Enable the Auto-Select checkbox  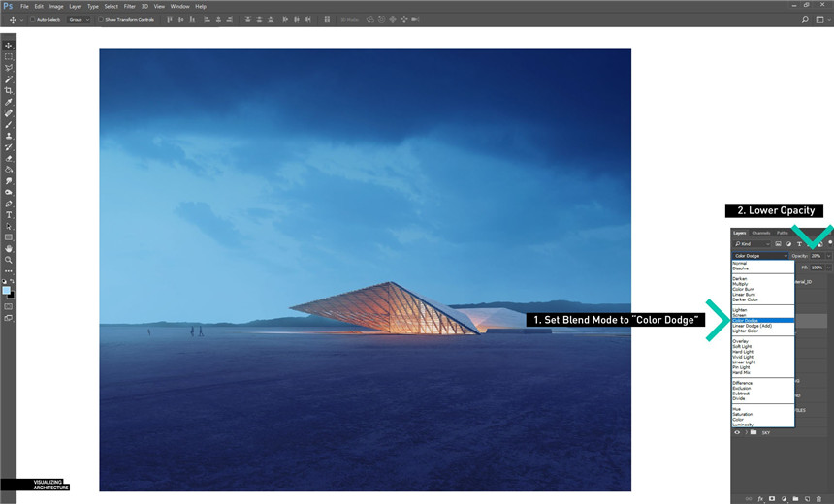tap(32, 19)
